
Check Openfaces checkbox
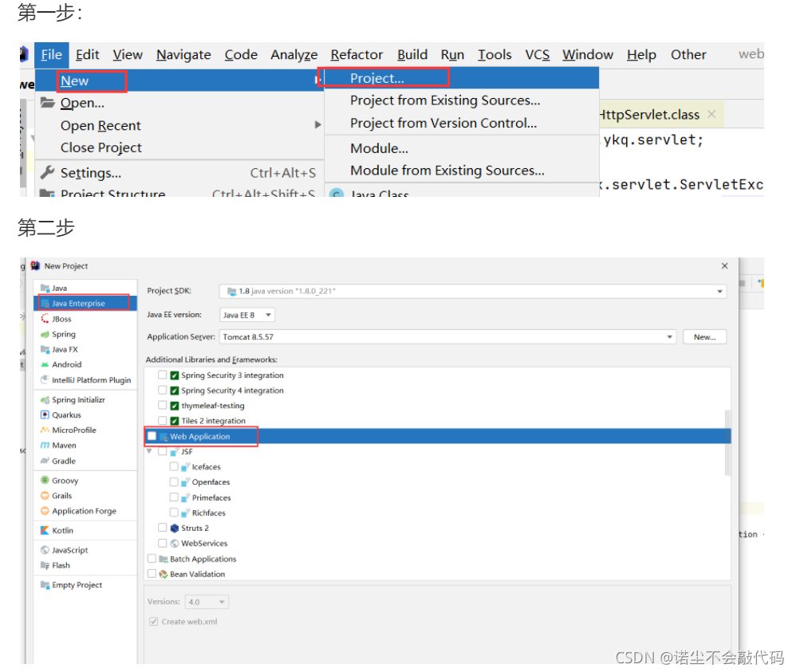pyautogui.click(x=174, y=481)
